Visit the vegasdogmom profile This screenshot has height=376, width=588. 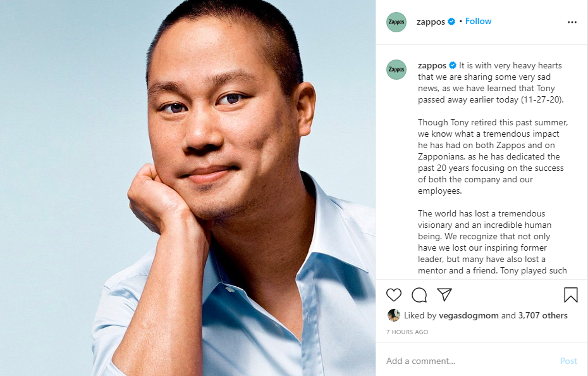click(469, 315)
